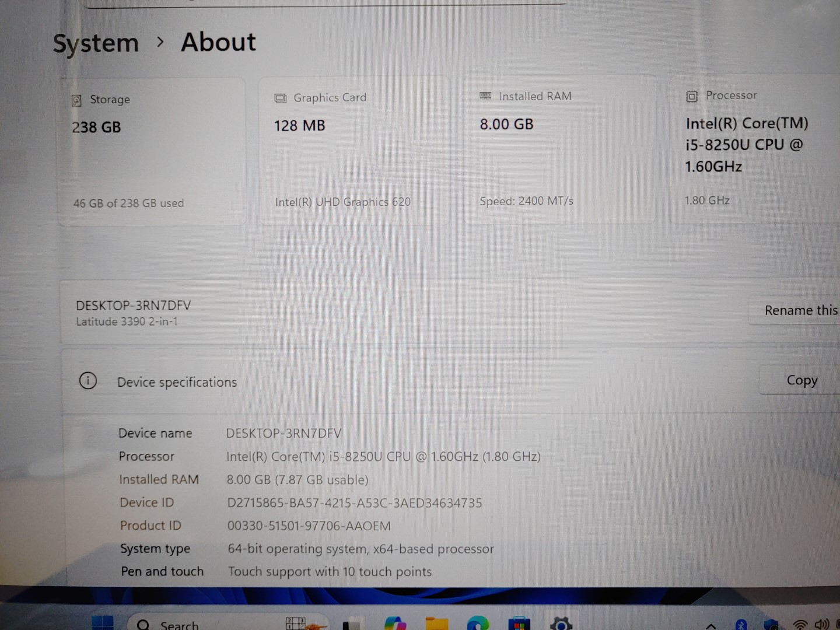840x630 pixels.
Task: Open the Storage info card
Action: pos(152,152)
